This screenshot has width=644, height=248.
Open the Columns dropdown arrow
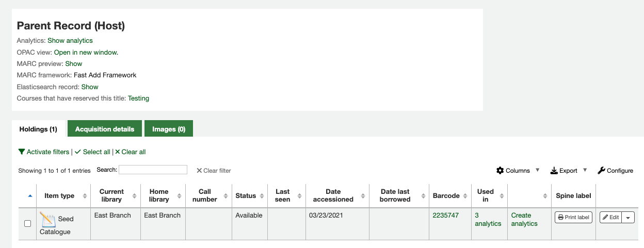(x=537, y=170)
